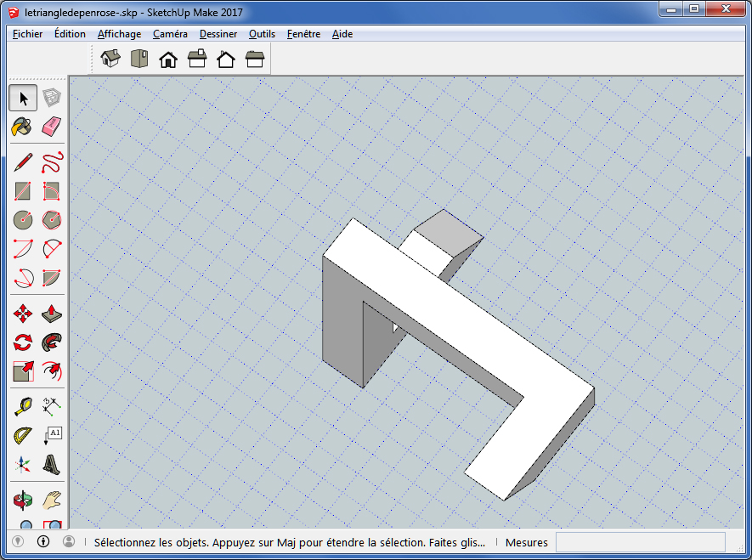Select the 3D Text tool
Viewport: 752px width, 560px height.
[51, 465]
